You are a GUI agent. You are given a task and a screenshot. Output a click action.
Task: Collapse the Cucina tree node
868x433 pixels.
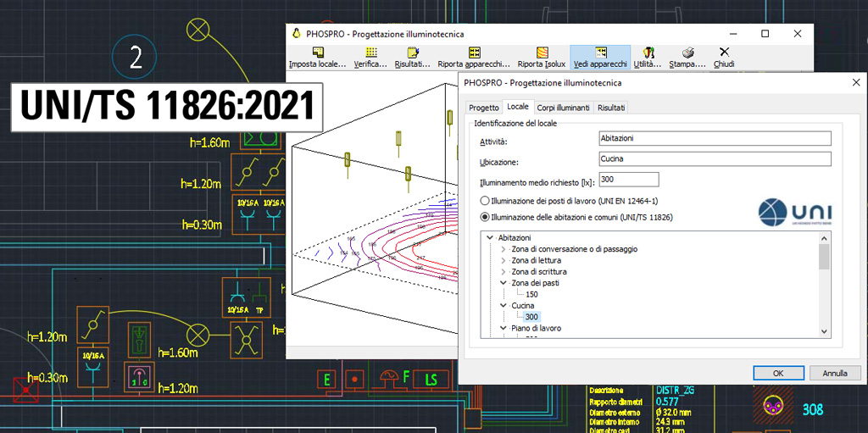click(x=504, y=306)
